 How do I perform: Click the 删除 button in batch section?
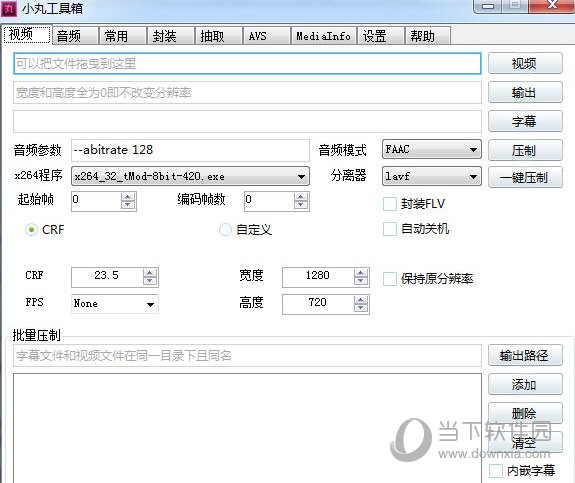click(525, 413)
